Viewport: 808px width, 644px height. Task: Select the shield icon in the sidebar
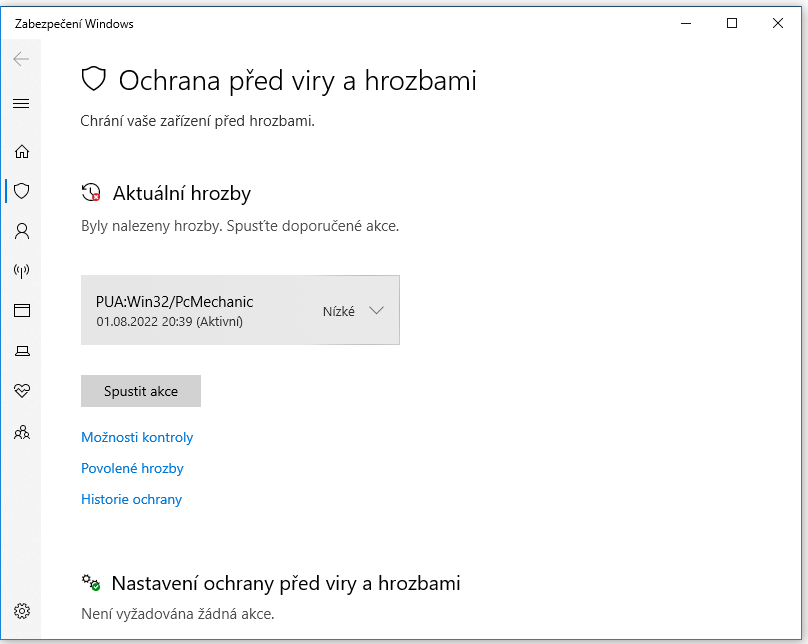point(21,190)
